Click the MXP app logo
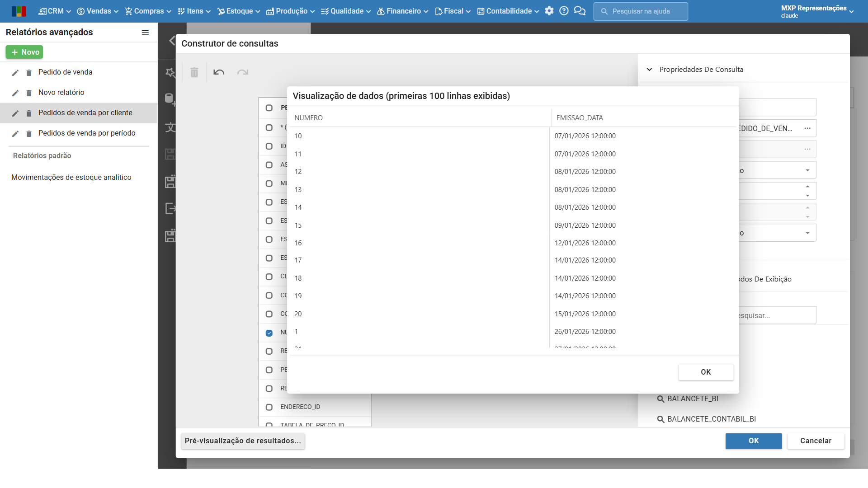The image size is (868, 488). pos(19,11)
